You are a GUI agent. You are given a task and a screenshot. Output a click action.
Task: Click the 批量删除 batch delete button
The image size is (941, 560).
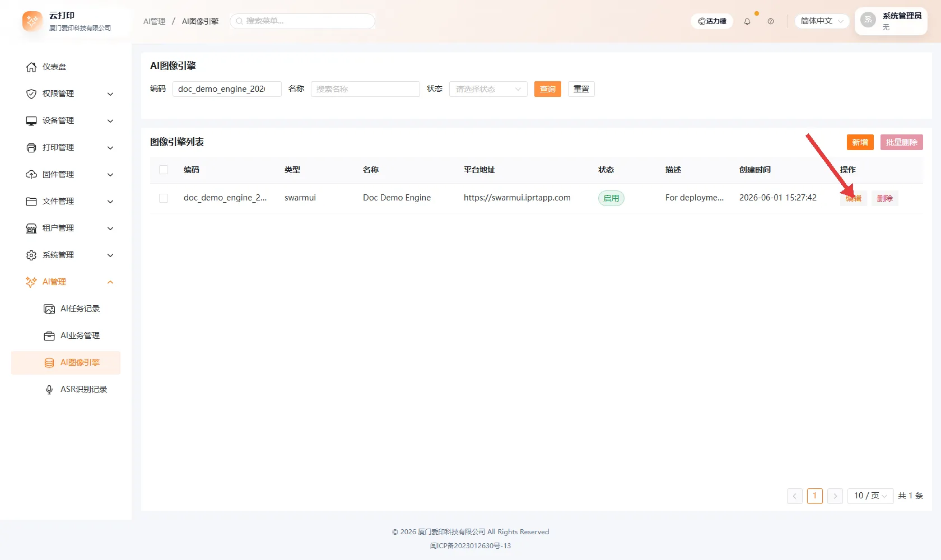(902, 142)
